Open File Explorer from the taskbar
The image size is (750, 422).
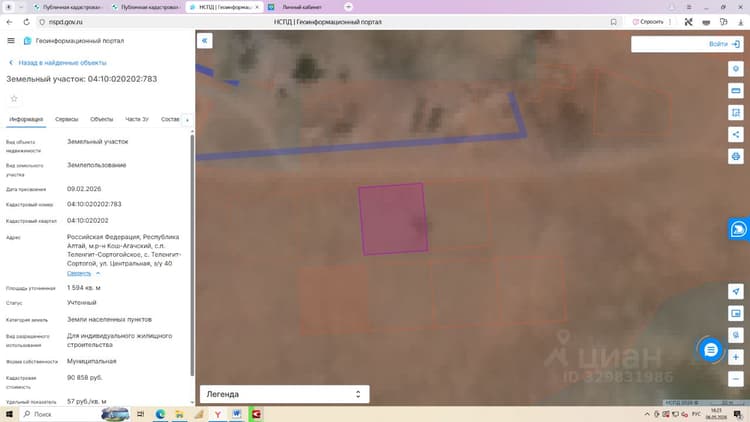tap(179, 414)
